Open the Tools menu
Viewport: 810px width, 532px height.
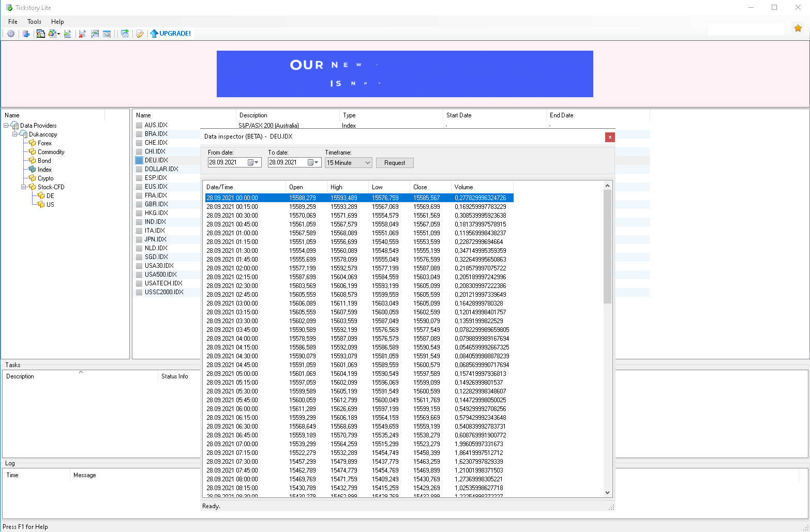[x=34, y=22]
